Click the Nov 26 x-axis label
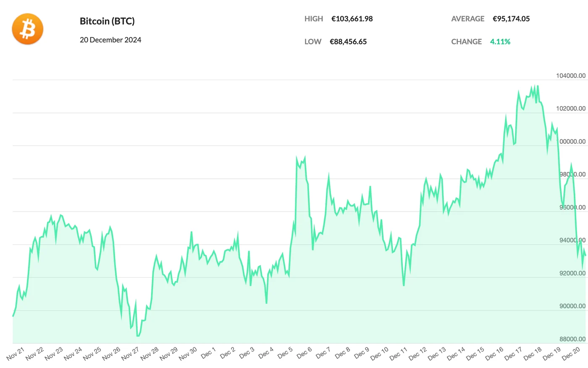The height and width of the screenshot is (368, 588). point(111,354)
